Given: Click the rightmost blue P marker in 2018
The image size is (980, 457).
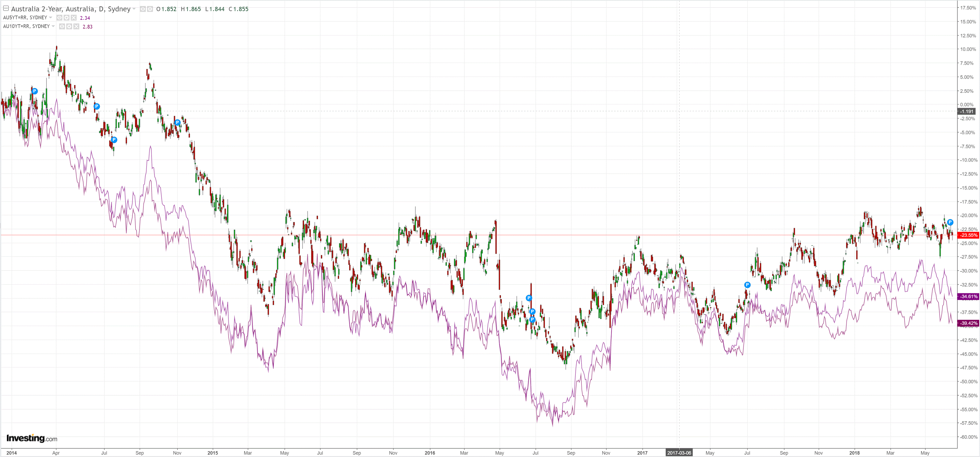Looking at the screenshot, I should tap(950, 222).
